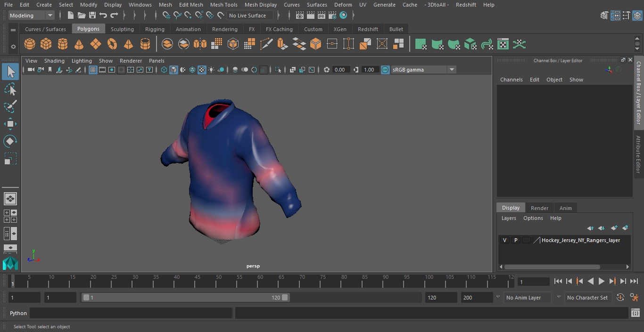The width and height of the screenshot is (644, 332).
Task: Select the Paint Selection tool
Action: [10, 106]
